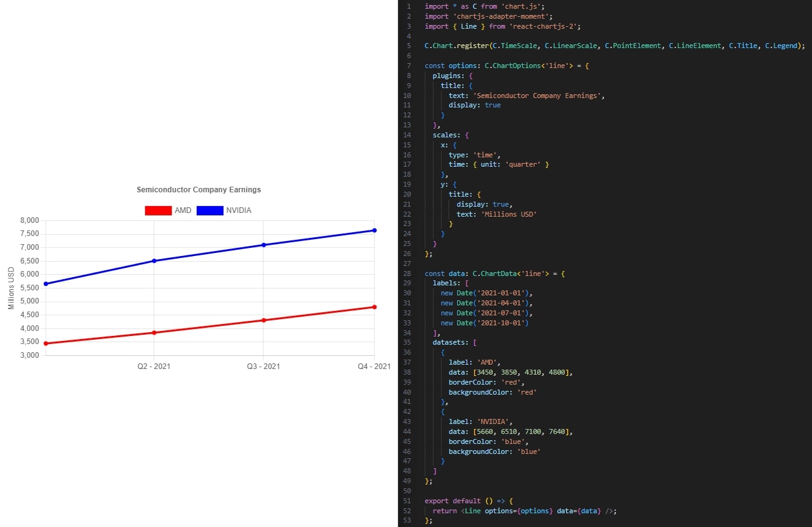Click C.TimeScale in the register call
Screen dimensions: 812x527
(516, 46)
